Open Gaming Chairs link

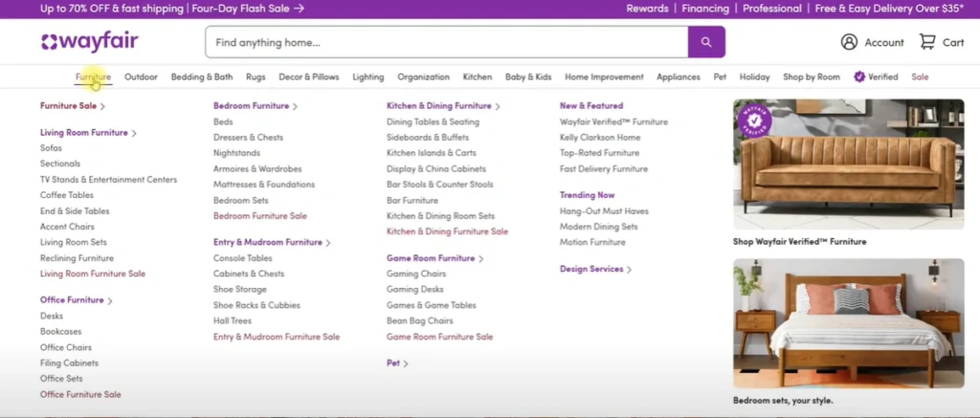(x=416, y=274)
